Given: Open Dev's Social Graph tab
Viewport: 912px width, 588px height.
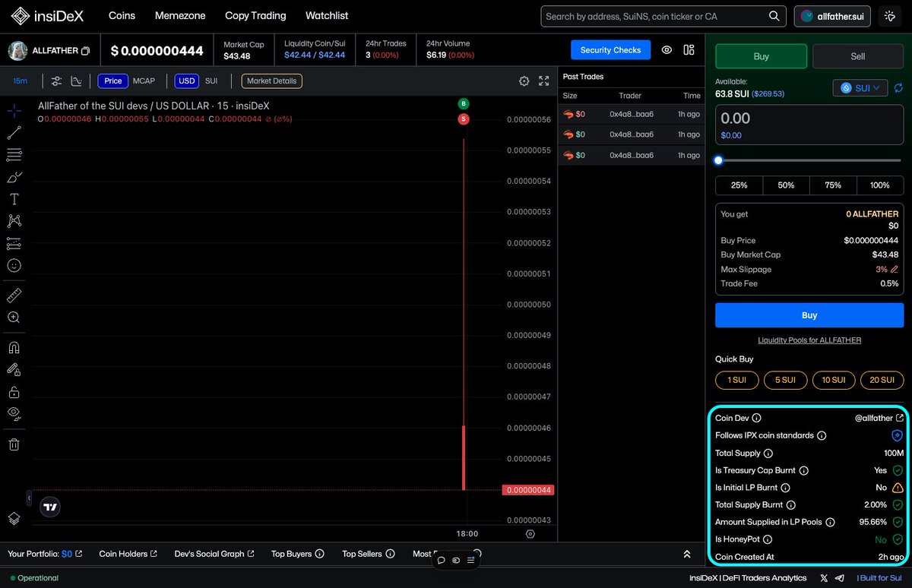Looking at the screenshot, I should pos(214,554).
